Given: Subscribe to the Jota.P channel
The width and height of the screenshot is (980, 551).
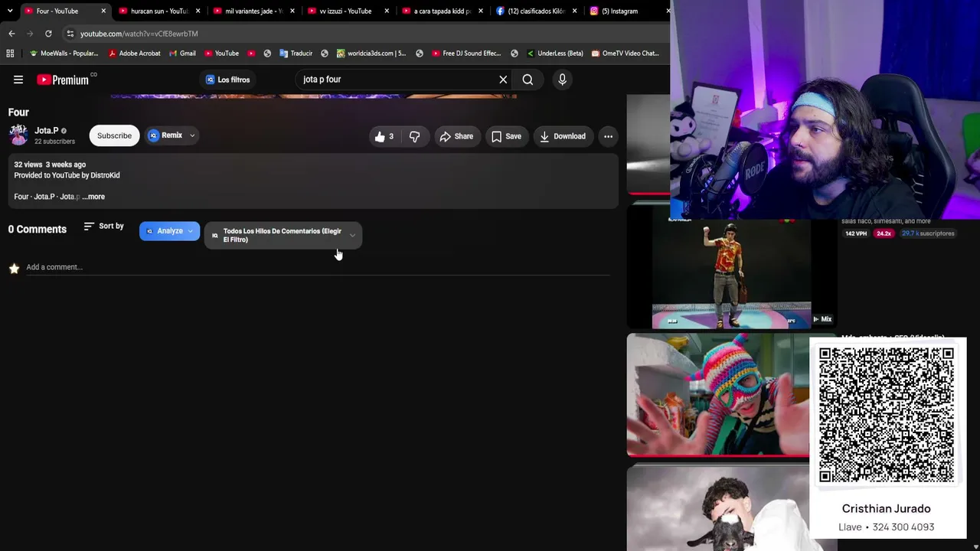Looking at the screenshot, I should pyautogui.click(x=114, y=135).
